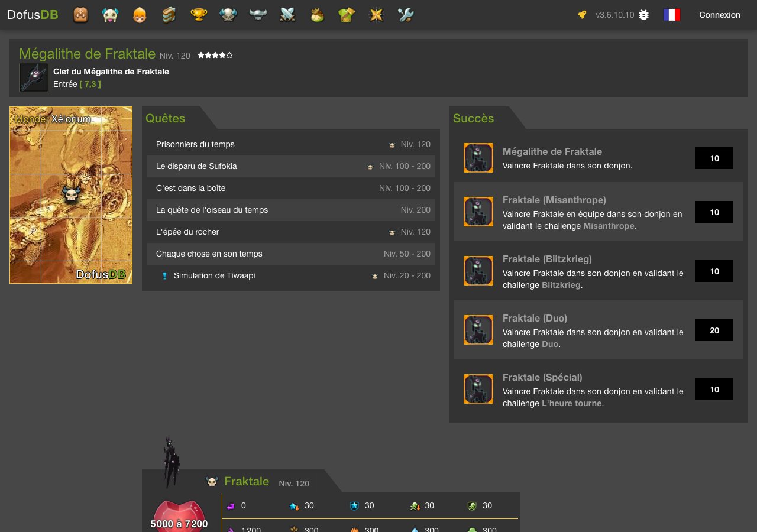Click the skull marker on the Xélorium map
Viewport: 757px width, 532px height.
(x=71, y=193)
